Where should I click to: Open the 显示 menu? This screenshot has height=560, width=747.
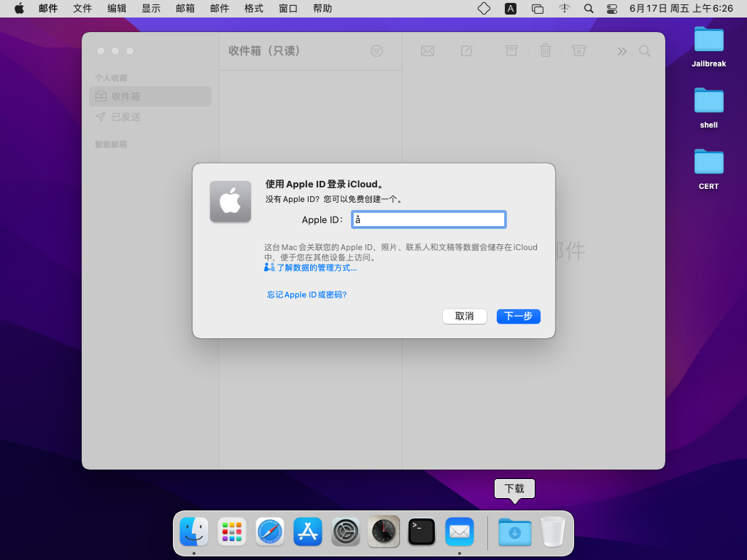pos(151,9)
